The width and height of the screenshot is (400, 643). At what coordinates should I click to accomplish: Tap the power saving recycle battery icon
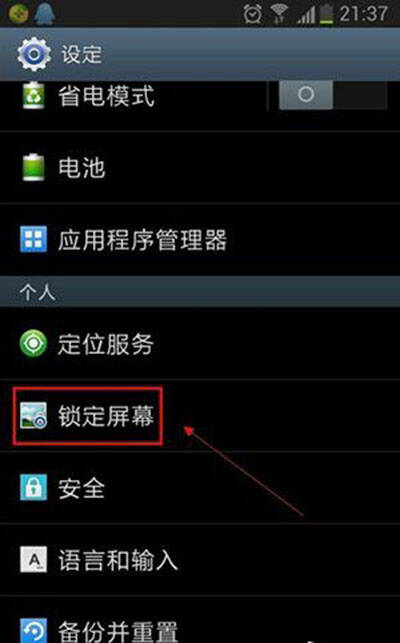click(x=34, y=96)
